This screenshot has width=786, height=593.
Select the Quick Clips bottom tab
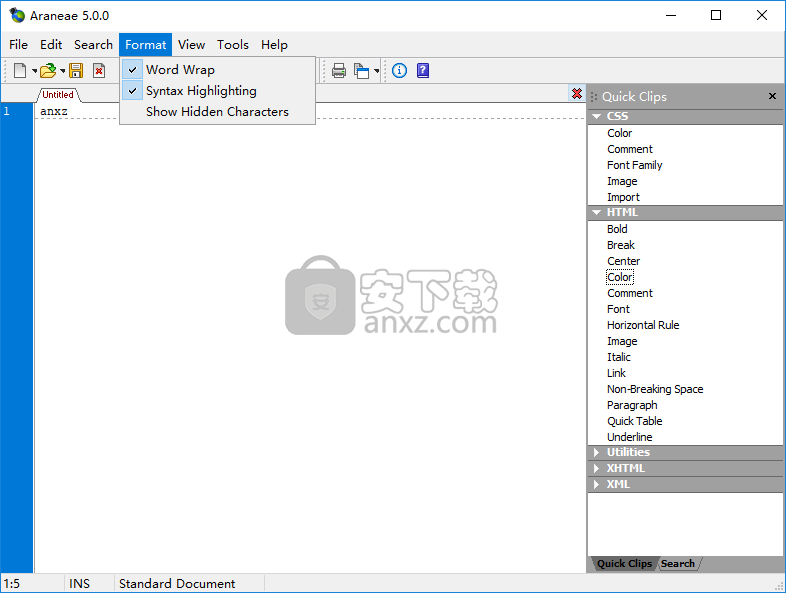tap(624, 563)
